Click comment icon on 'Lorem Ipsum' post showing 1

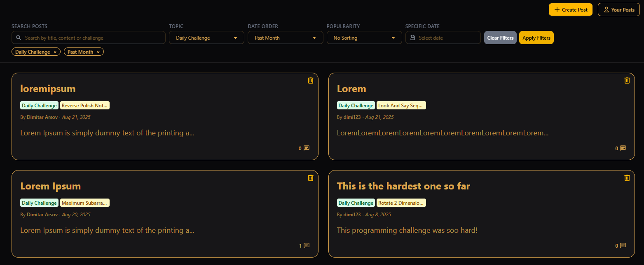click(x=307, y=246)
